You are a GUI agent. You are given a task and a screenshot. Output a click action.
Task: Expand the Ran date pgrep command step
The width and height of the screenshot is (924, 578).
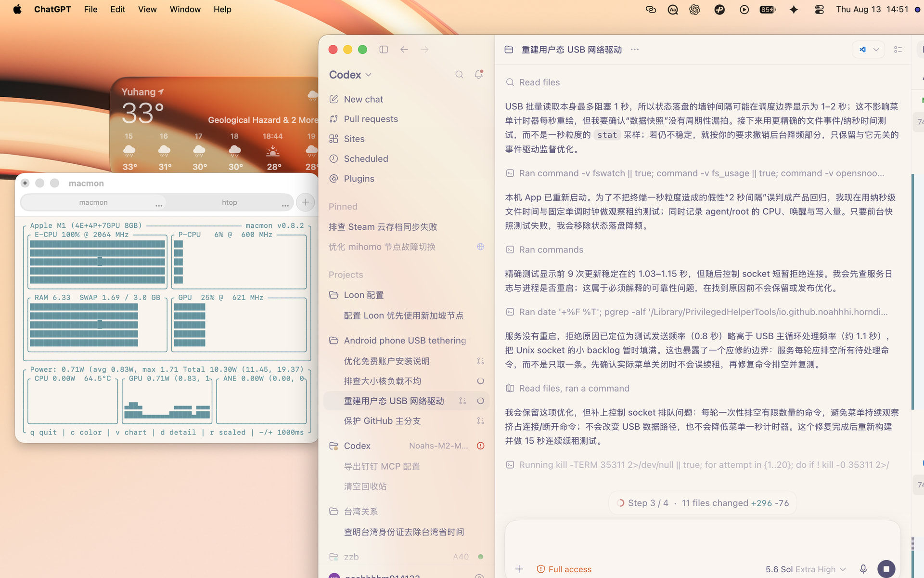pyautogui.click(x=697, y=312)
